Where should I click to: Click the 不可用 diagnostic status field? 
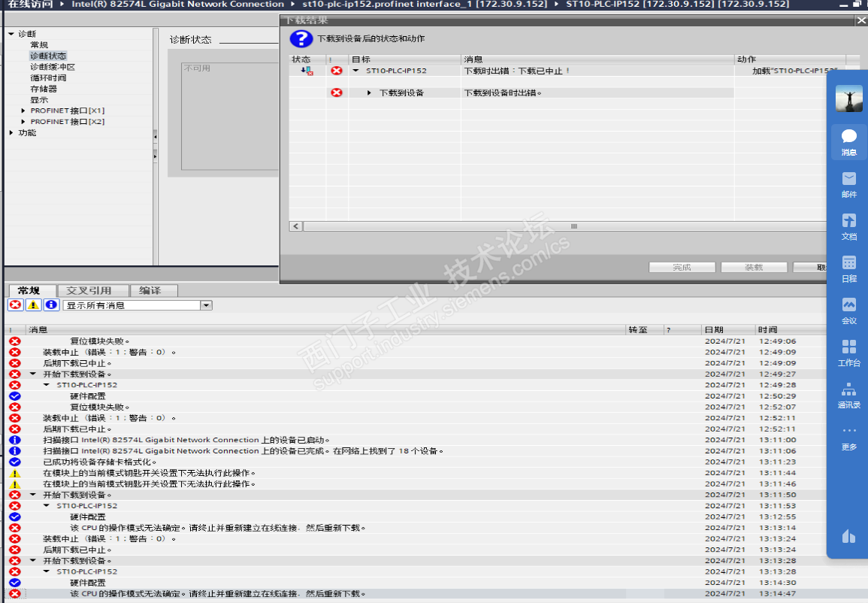pos(230,117)
